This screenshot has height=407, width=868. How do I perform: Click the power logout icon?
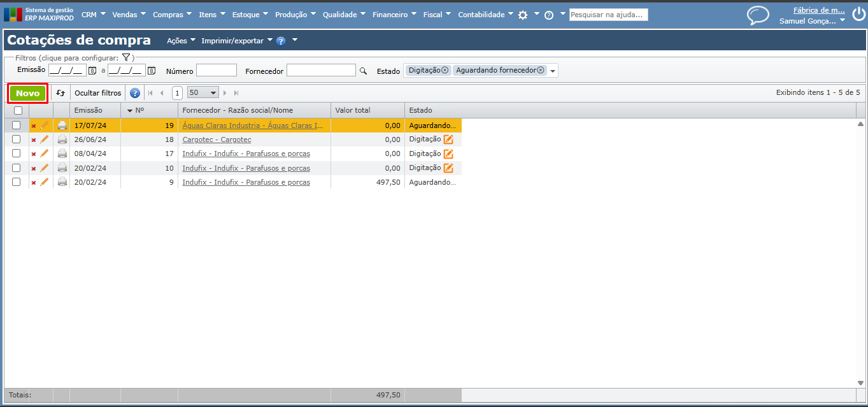click(859, 15)
